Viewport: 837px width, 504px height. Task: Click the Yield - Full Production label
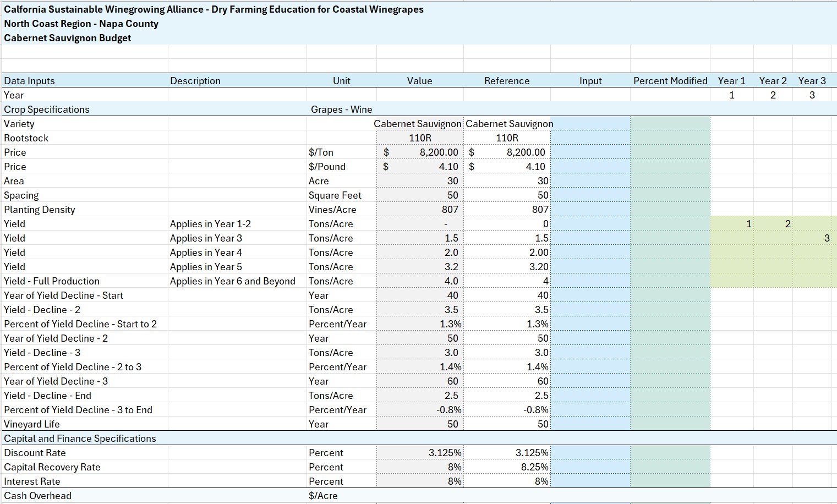coord(52,281)
